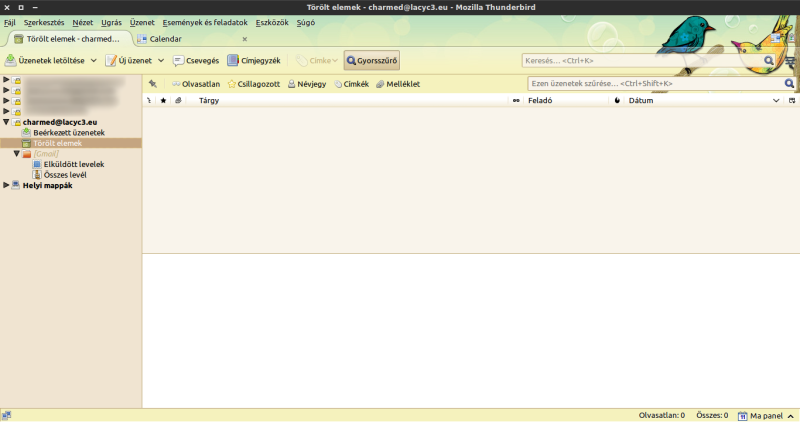The width and height of the screenshot is (800, 422).
Task: Open the Ugrás menu
Action: point(111,22)
